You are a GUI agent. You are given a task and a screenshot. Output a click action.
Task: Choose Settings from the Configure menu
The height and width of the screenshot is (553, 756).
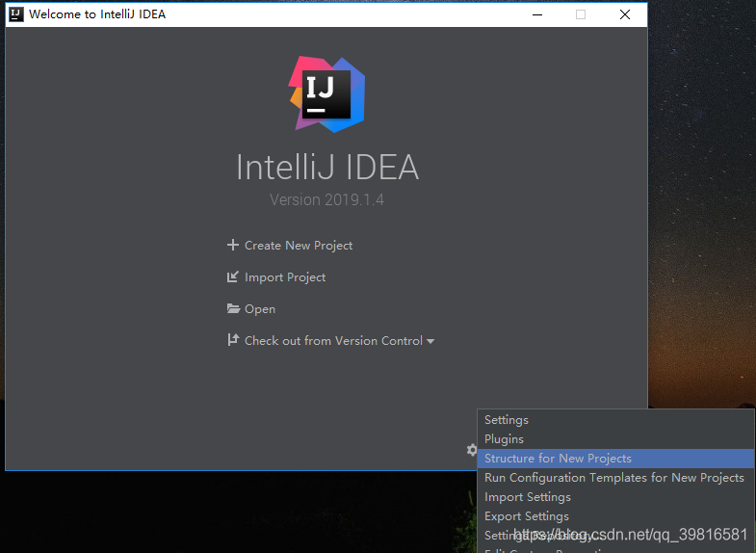point(507,420)
